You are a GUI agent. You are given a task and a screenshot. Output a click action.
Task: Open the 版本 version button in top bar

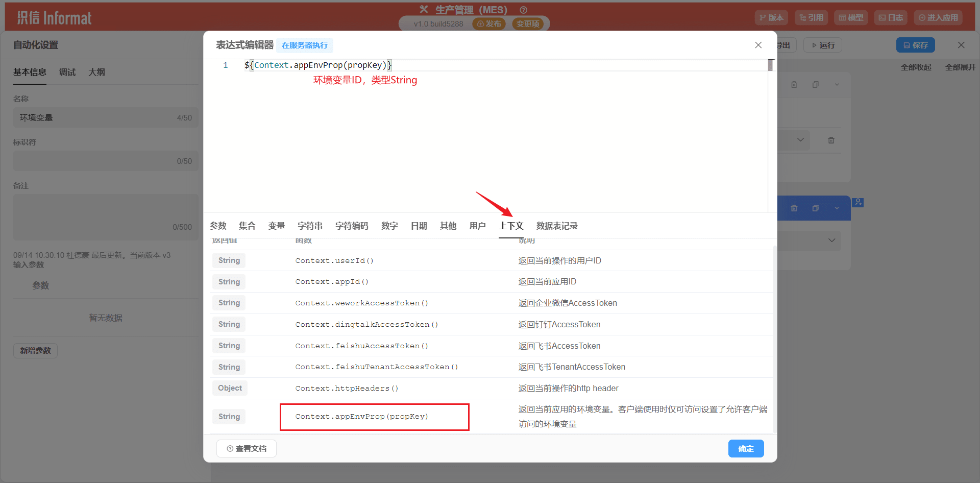click(x=771, y=17)
